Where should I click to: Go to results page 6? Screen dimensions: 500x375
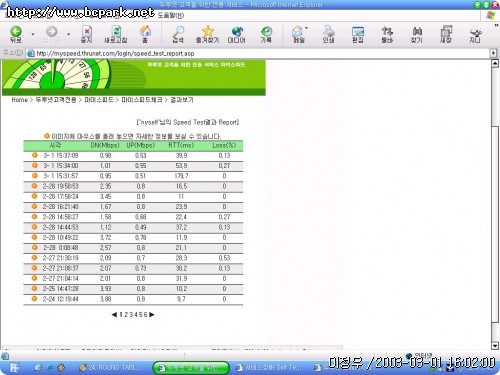146,314
